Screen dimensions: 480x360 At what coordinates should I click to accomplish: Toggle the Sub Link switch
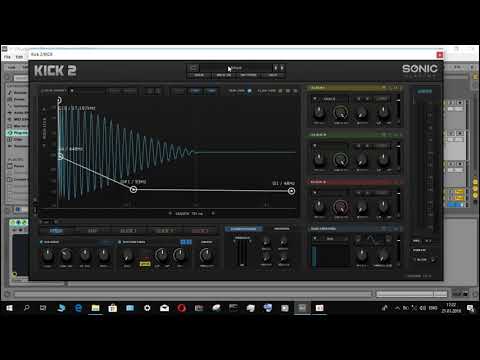click(x=249, y=91)
